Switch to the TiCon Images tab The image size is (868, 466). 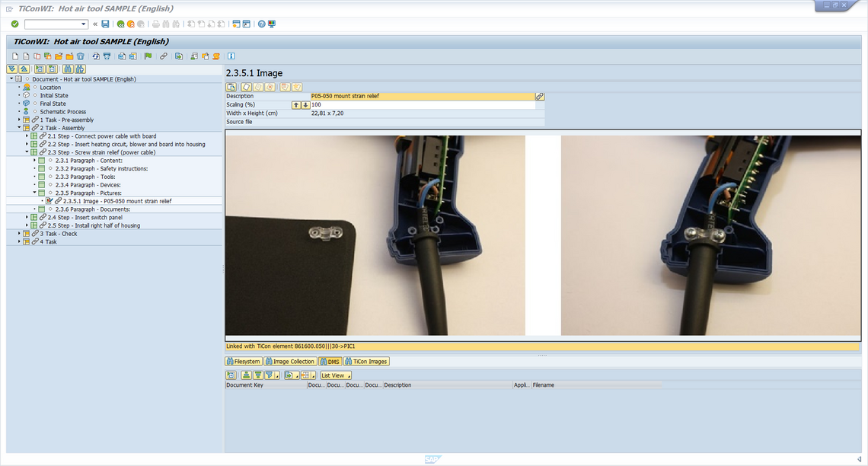tap(366, 362)
